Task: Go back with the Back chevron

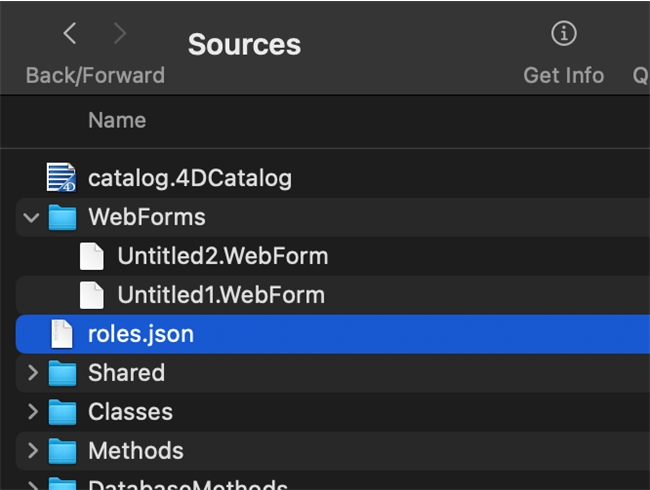Action: pyautogui.click(x=70, y=34)
